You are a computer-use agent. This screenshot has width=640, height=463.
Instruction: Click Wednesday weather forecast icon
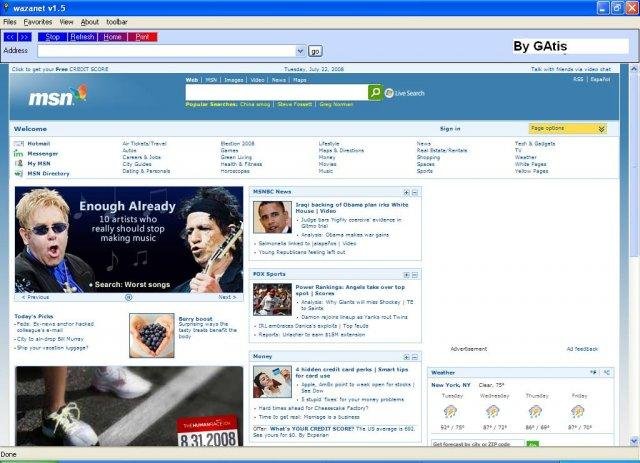tap(493, 412)
